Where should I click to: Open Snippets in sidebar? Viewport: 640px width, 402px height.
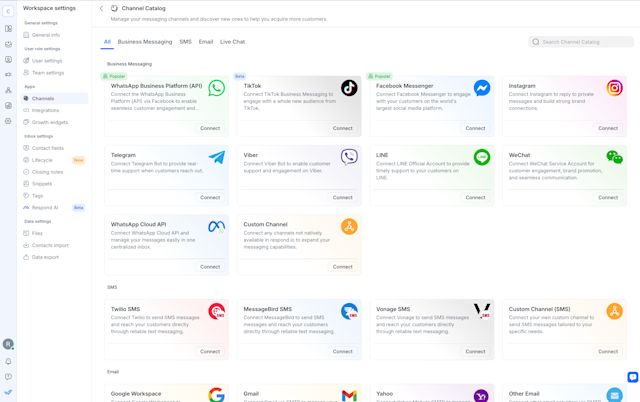pyautogui.click(x=54, y=184)
